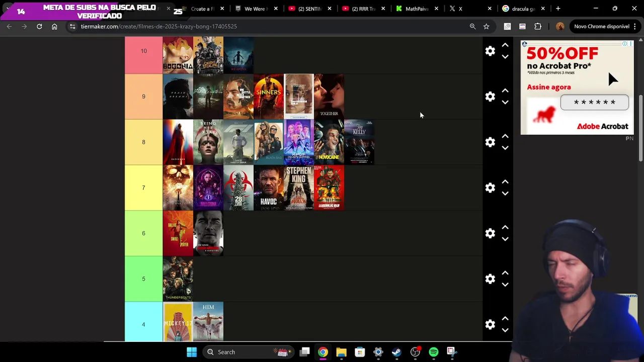This screenshot has width=644, height=362.
Task: Reload the page
Action: [39, 26]
